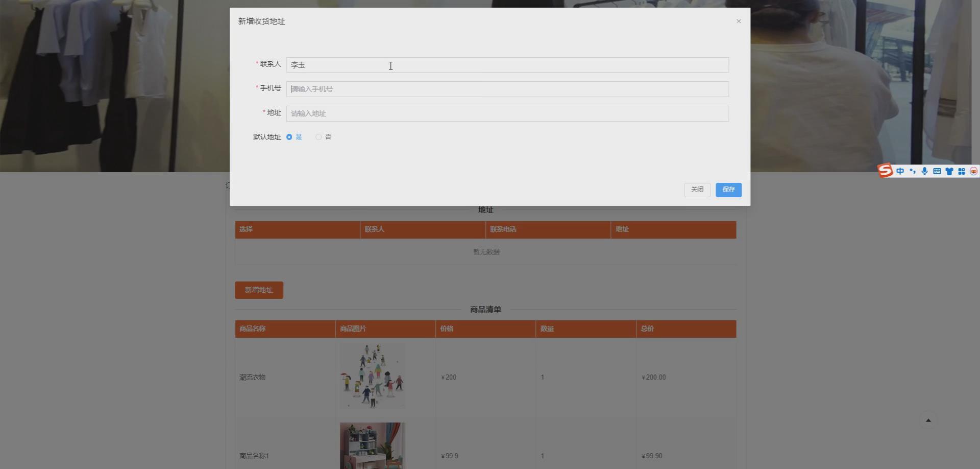The image size is (980, 469).
Task: Focus the 联系人 input containing 李玉
Action: click(x=507, y=65)
